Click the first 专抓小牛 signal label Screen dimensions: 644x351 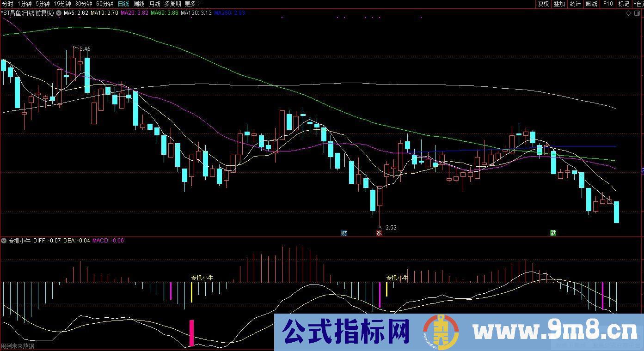(202, 278)
